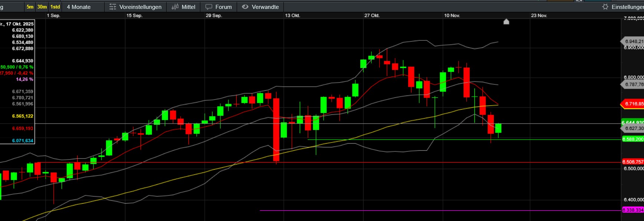Open the Verwandte related instruments menu
644x221 pixels.
[260, 7]
